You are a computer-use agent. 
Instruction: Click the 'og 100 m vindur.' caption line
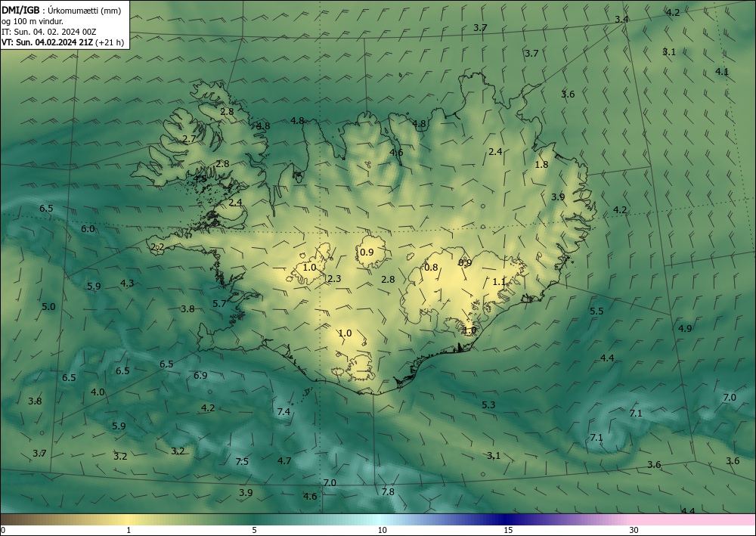pyautogui.click(x=33, y=20)
